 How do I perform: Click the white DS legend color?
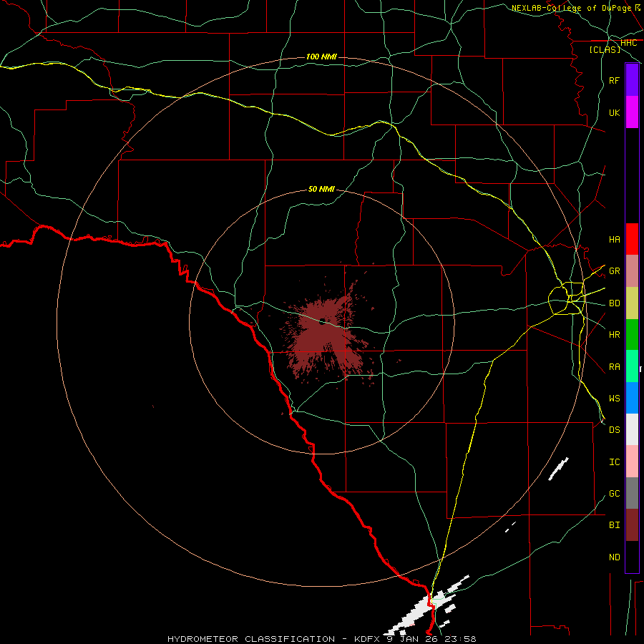click(x=632, y=429)
